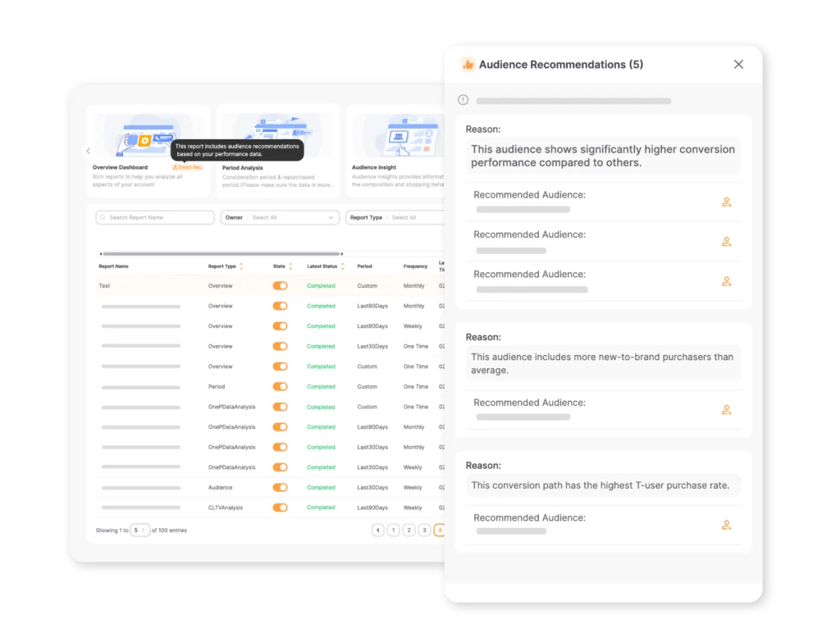Click the thumbs-up Audience Recommendations icon
The height and width of the screenshot is (642, 840).
pos(468,65)
